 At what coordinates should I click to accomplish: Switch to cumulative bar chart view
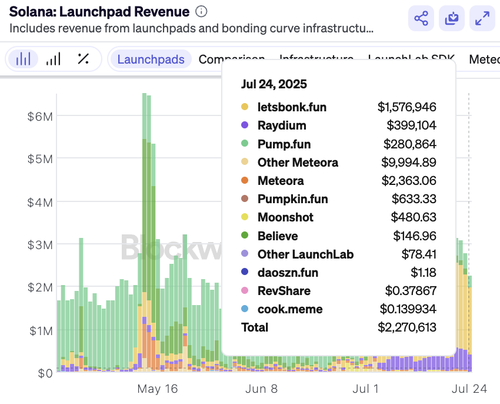(53, 59)
